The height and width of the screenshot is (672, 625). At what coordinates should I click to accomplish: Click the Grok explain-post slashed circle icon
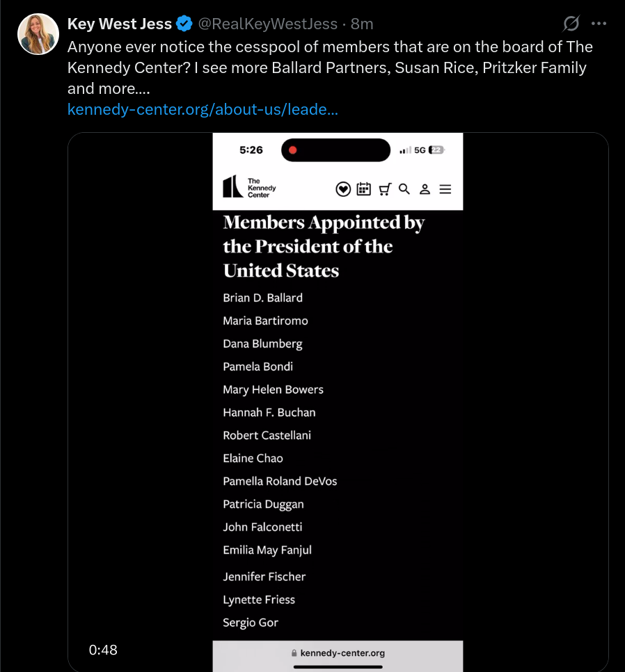571,24
